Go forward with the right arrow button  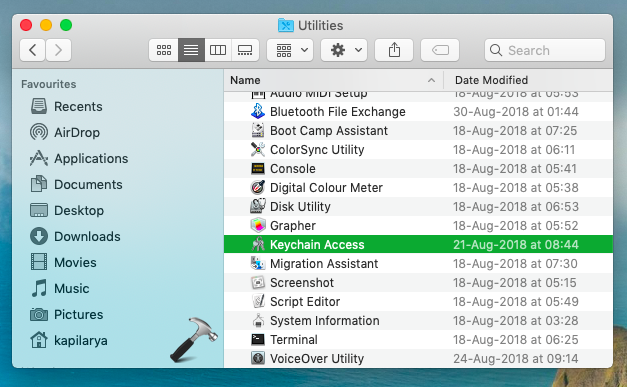[x=58, y=50]
